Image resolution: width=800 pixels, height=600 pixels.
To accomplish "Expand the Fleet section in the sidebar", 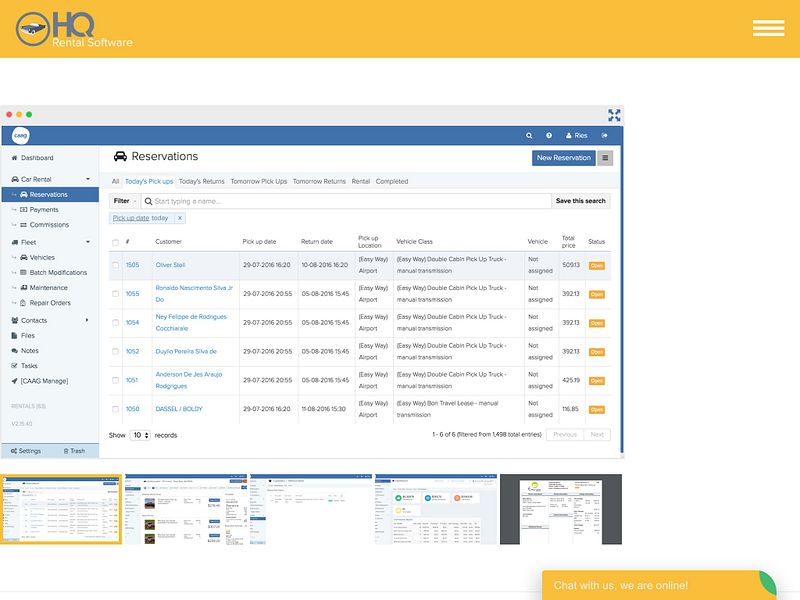I will pos(25,240).
